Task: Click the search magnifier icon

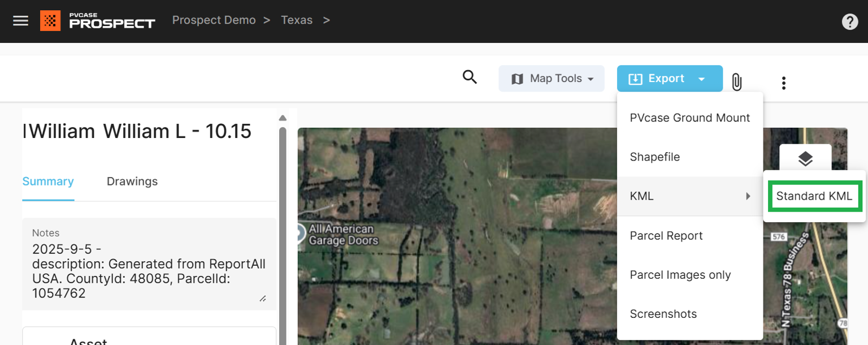Action: pyautogui.click(x=470, y=77)
